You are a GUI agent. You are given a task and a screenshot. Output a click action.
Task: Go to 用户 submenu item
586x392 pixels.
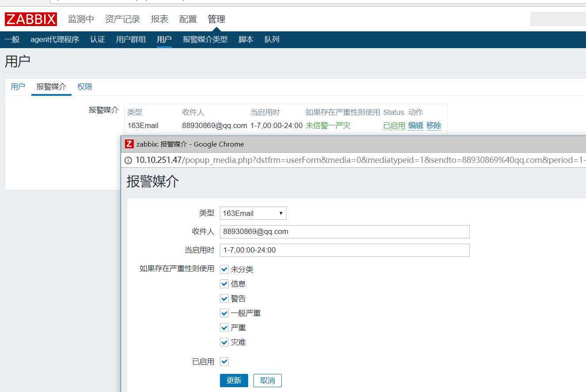(164, 39)
